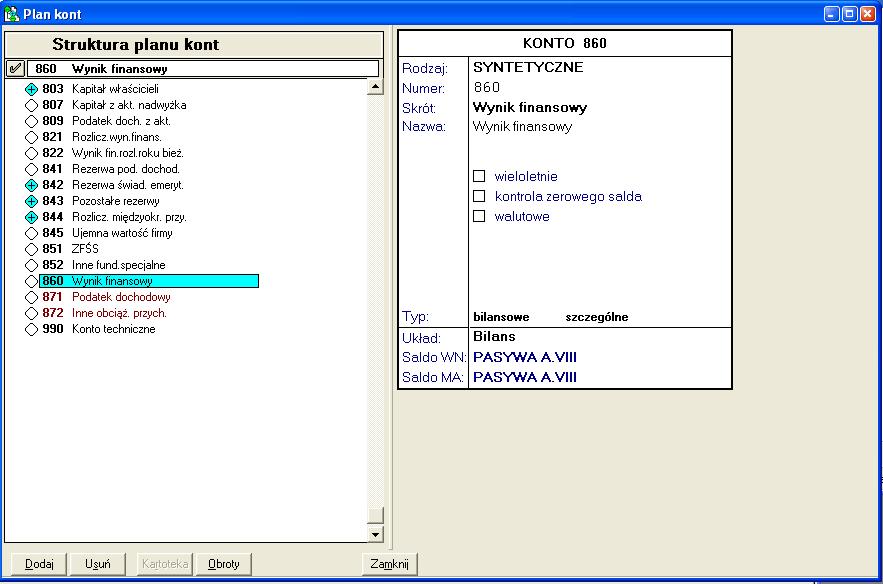Expand account 844 Rozlicz. międzyokr. przy.

coord(31,217)
